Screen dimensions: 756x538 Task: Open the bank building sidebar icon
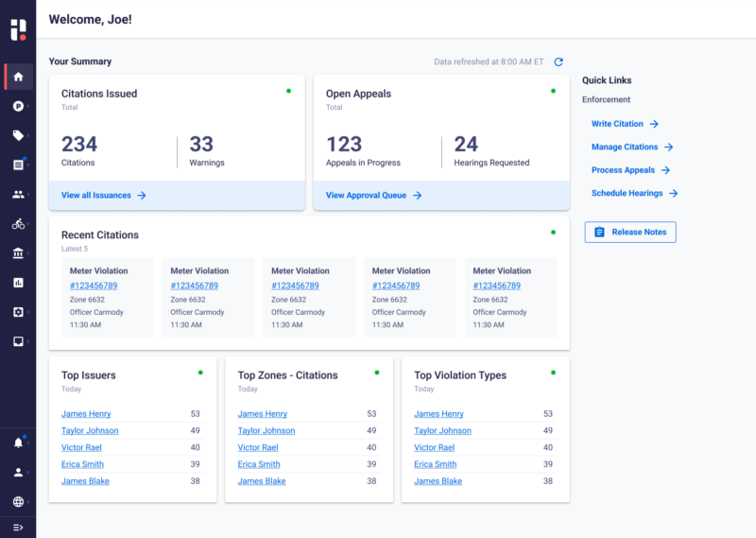click(18, 253)
